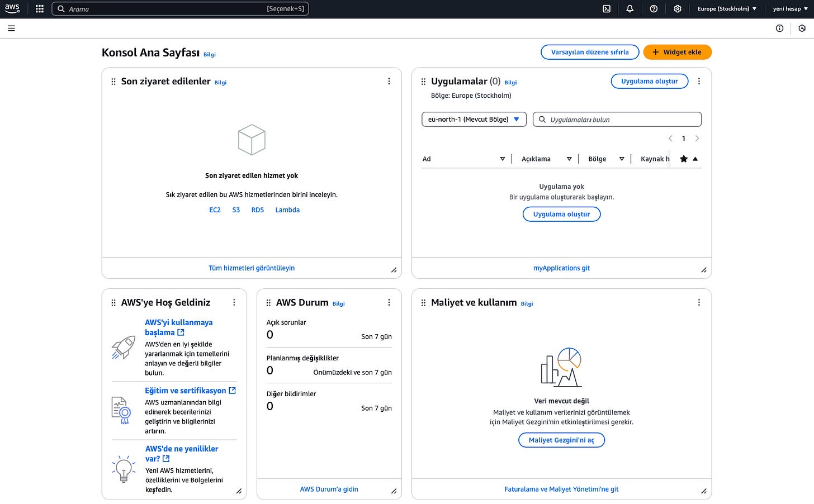Open Uygulamalar widget three-dot menu
This screenshot has width=814, height=504.
pyautogui.click(x=699, y=81)
